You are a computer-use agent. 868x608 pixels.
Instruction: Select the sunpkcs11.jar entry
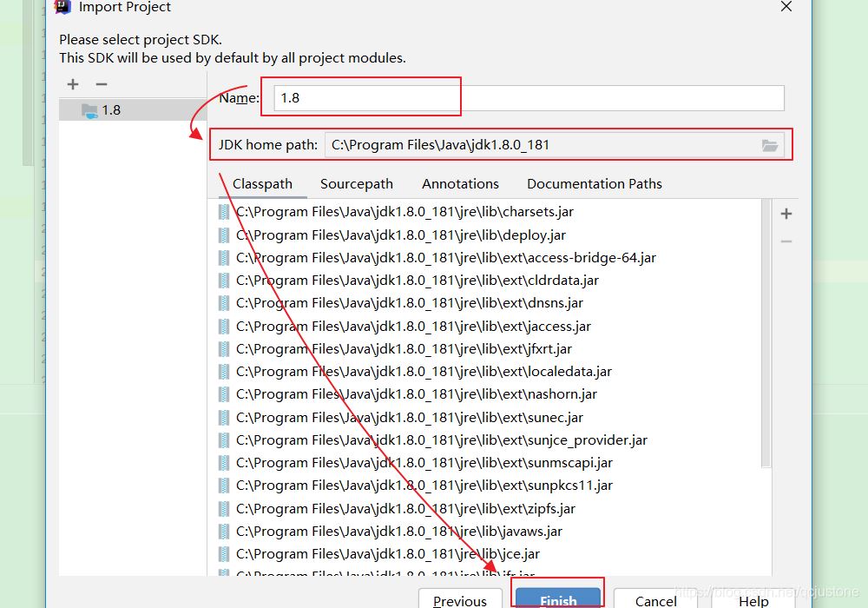pyautogui.click(x=424, y=486)
